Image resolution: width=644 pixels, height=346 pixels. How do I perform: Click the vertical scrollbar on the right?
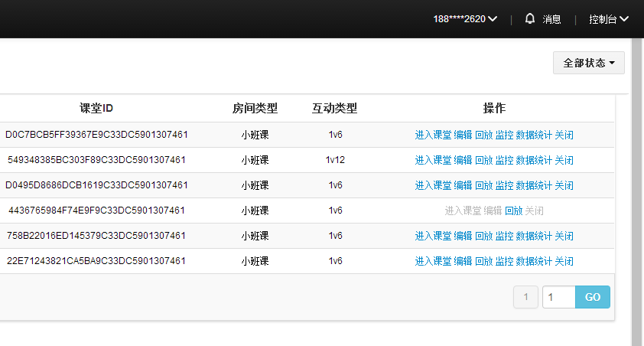click(x=636, y=191)
